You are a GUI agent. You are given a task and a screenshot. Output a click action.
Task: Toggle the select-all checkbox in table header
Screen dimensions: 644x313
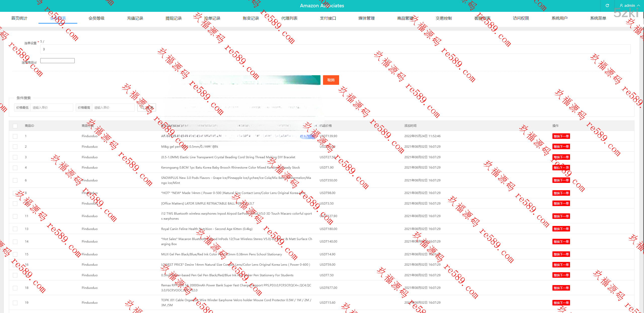point(15,126)
